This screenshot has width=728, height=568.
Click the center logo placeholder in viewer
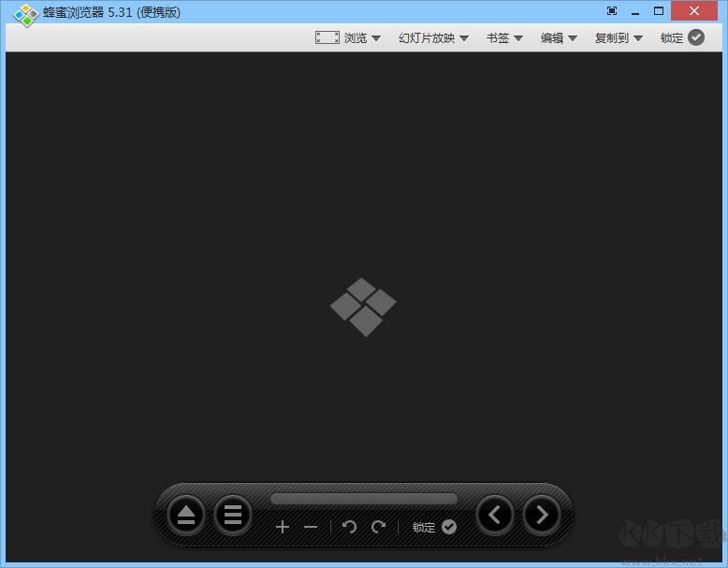pyautogui.click(x=363, y=306)
